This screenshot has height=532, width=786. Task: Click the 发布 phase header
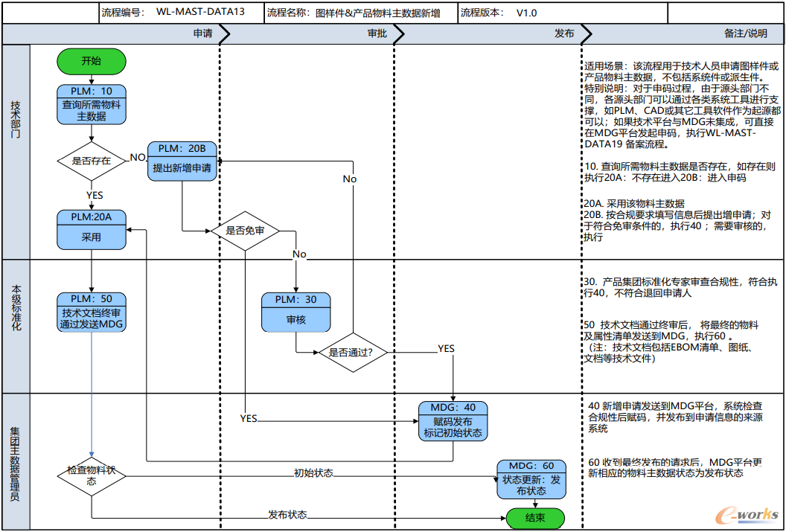564,34
